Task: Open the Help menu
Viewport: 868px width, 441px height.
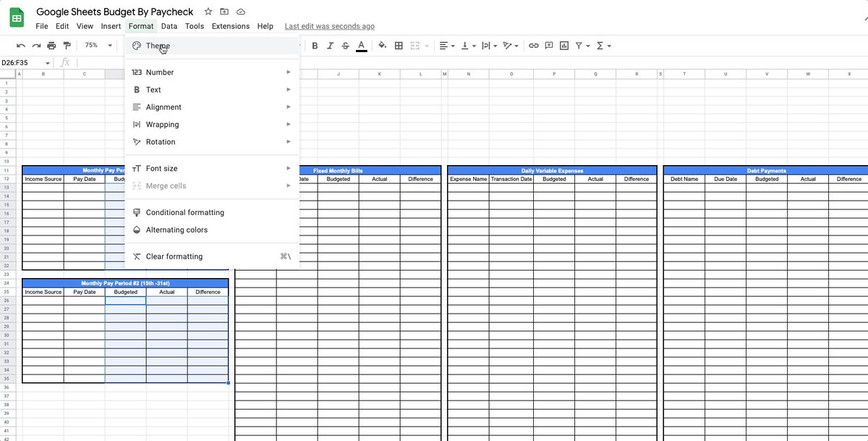Action: tap(265, 26)
